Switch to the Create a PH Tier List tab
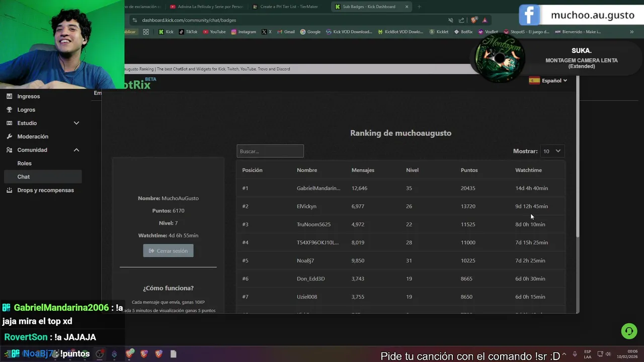This screenshot has width=644, height=362. [289, 7]
